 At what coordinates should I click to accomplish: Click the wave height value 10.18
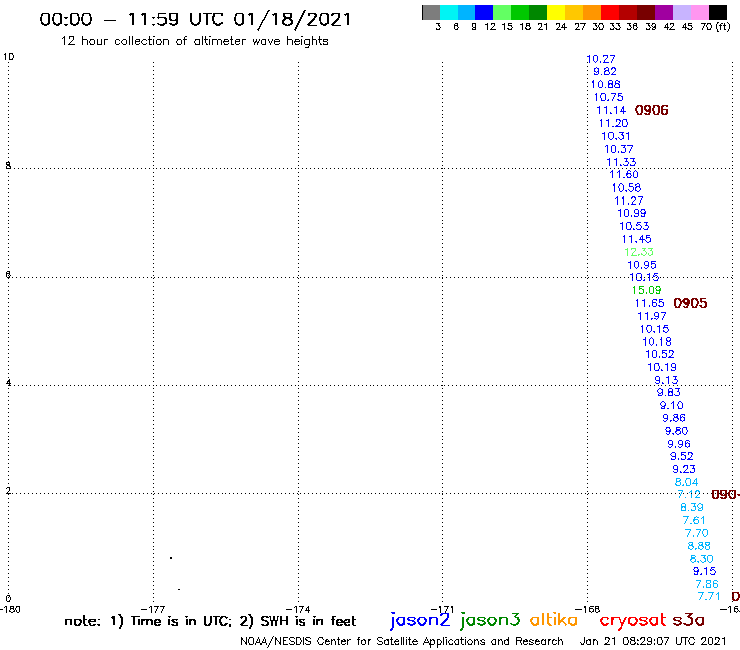click(x=657, y=342)
